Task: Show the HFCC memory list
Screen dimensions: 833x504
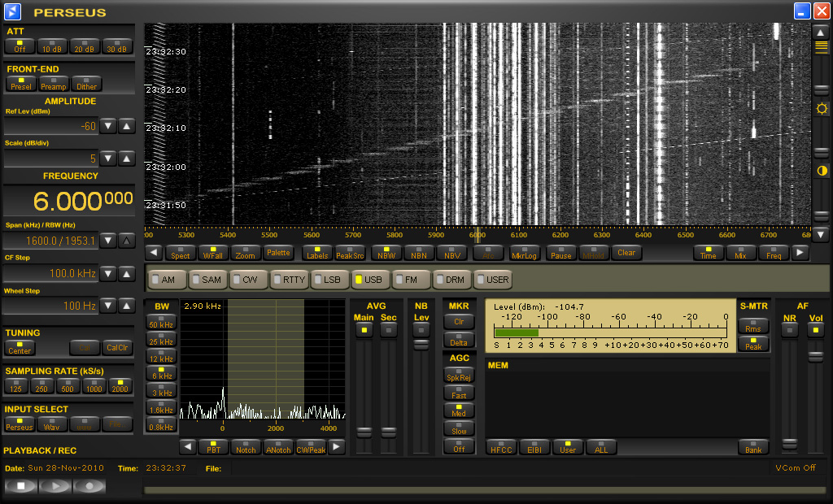Action: coord(501,447)
